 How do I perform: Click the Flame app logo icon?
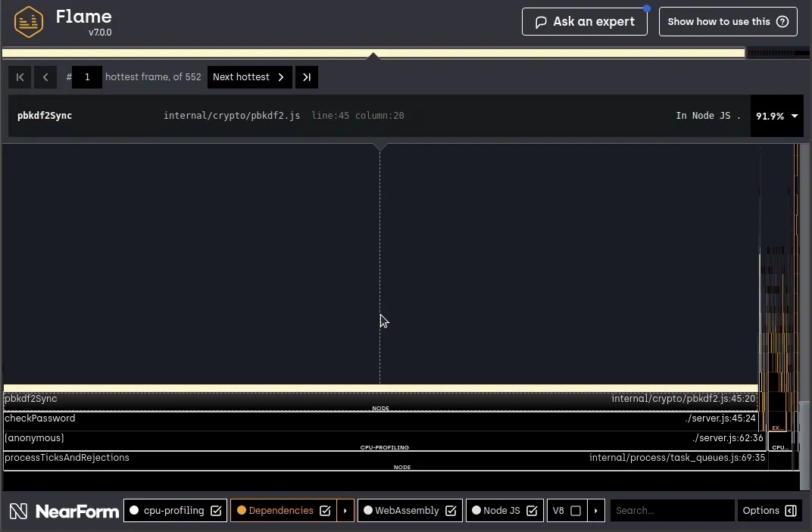click(29, 21)
